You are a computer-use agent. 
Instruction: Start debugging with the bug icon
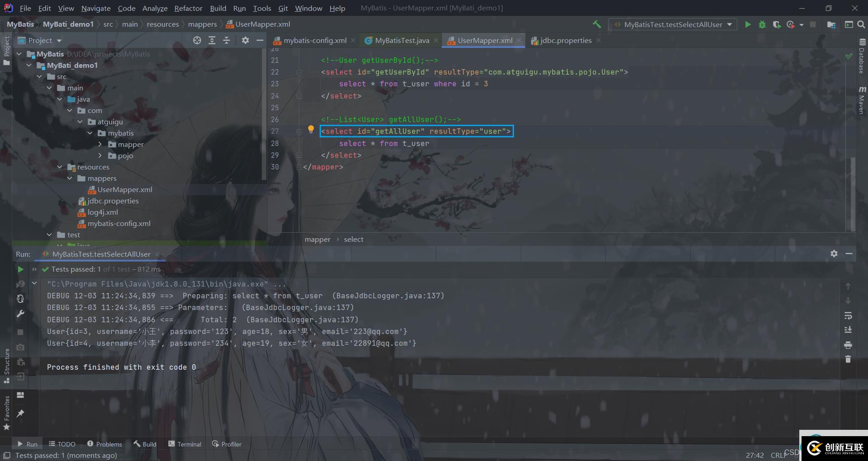tap(762, 24)
